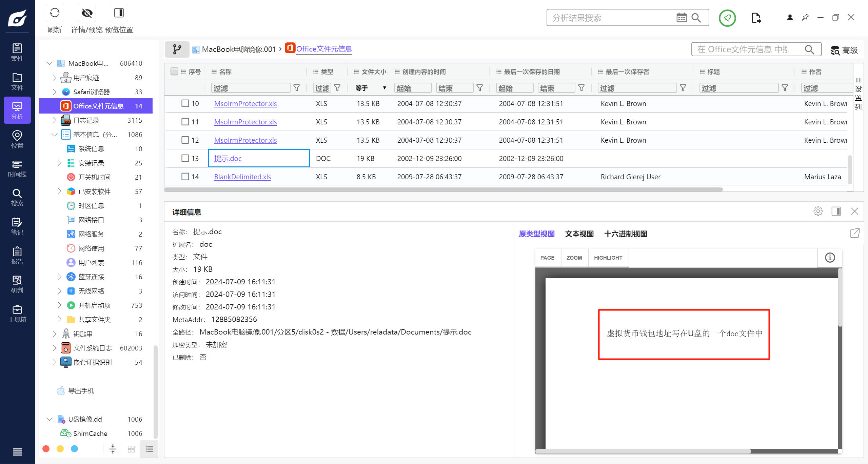Toggle 详情/预览 eye visibility icon

87,14
